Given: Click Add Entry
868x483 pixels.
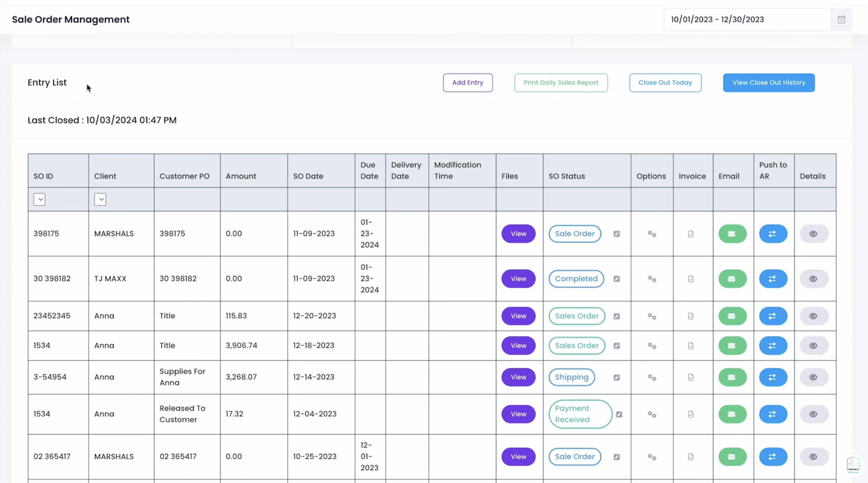Looking at the screenshot, I should pos(467,82).
